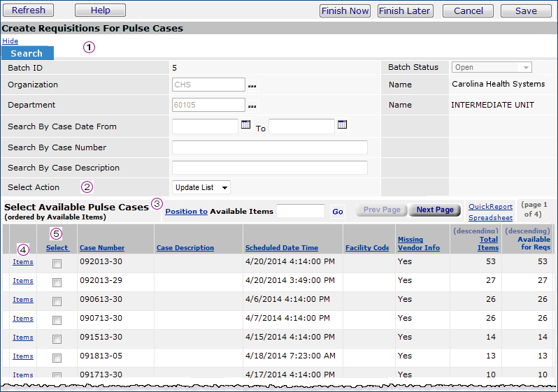Screen dimensions: 558x392
Task: Select the checkbox for case 092013-29
Action: click(x=57, y=282)
